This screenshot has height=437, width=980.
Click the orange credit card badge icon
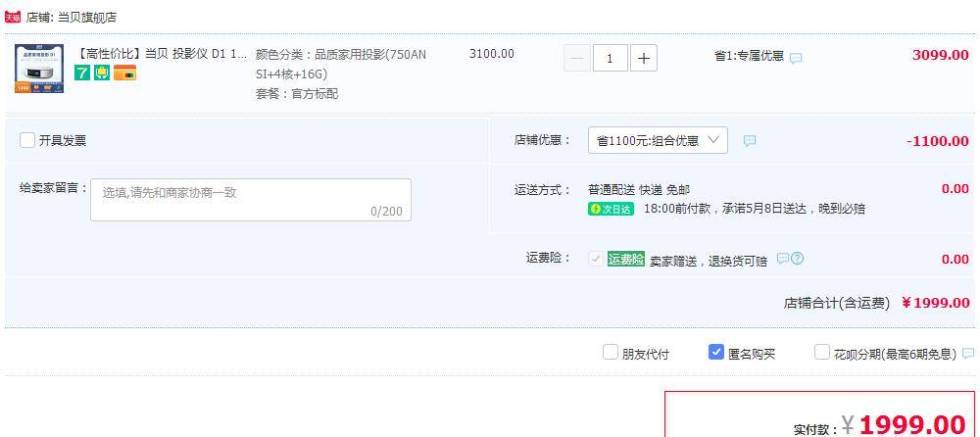[x=124, y=73]
